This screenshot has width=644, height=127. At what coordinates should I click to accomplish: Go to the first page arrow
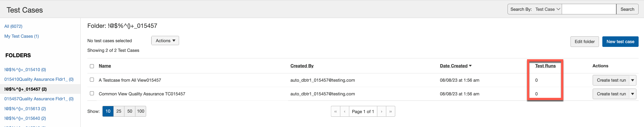coord(335,112)
